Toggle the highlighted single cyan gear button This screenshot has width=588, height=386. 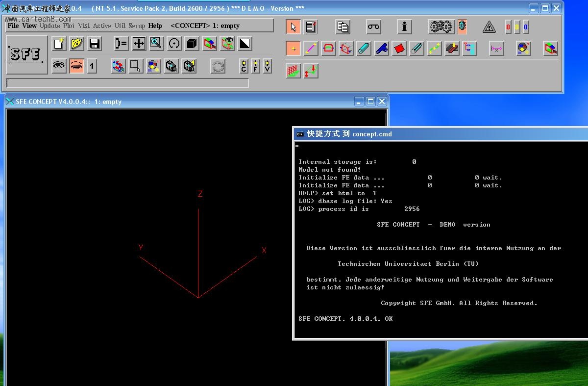pos(462,26)
